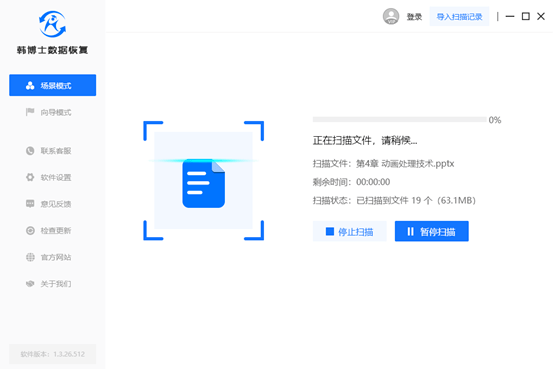Click the blue document scanning icon
The image size is (554, 369).
click(x=204, y=183)
